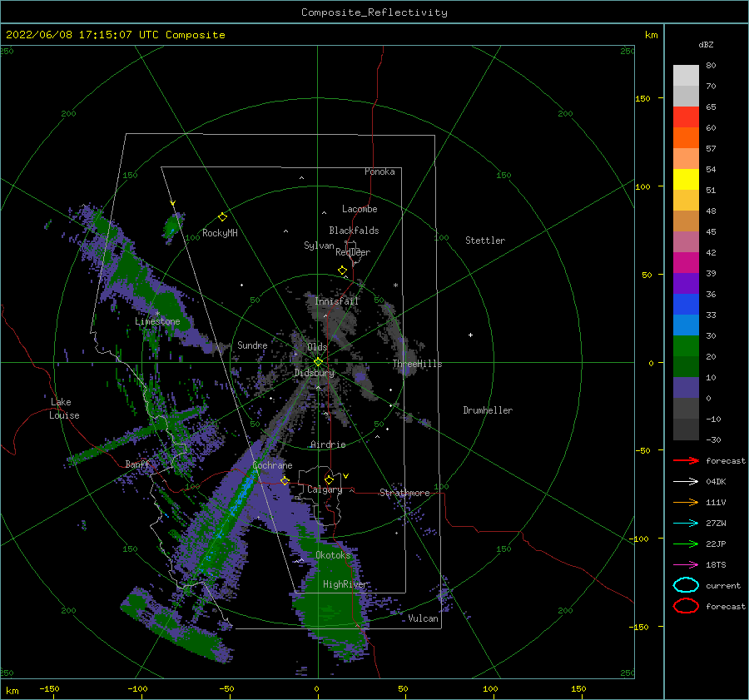Click the green 22JP arrow legend icon
The image size is (749, 700).
point(686,544)
